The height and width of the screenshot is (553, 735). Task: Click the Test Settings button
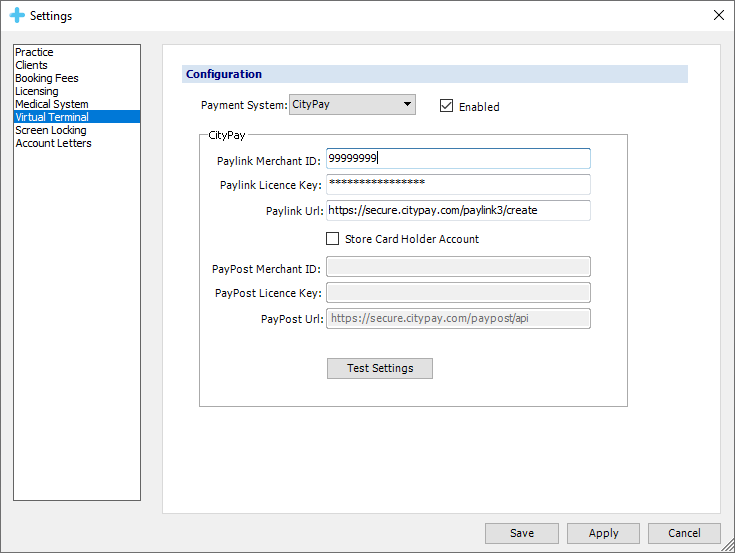pos(379,368)
